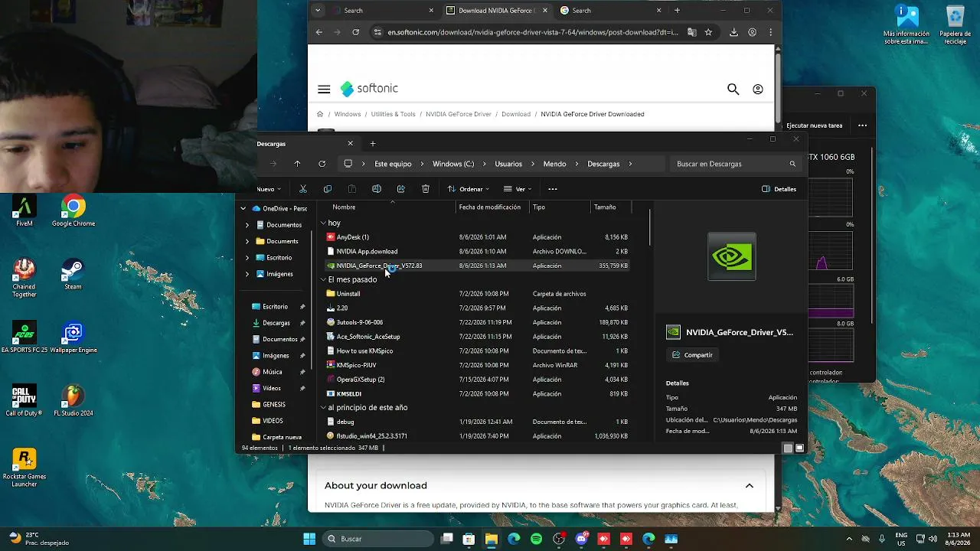Open the Softonic hamburger menu
This screenshot has width=980, height=551.
pos(324,90)
